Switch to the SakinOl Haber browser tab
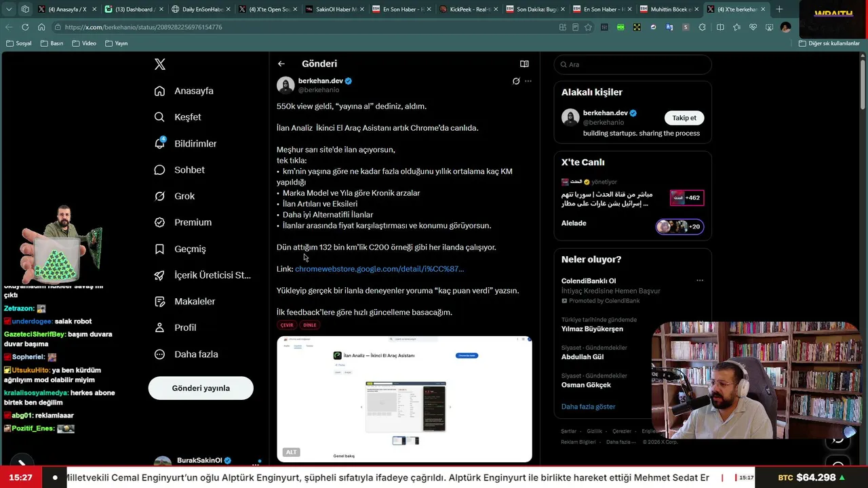This screenshot has width=868, height=488. tap(336, 9)
